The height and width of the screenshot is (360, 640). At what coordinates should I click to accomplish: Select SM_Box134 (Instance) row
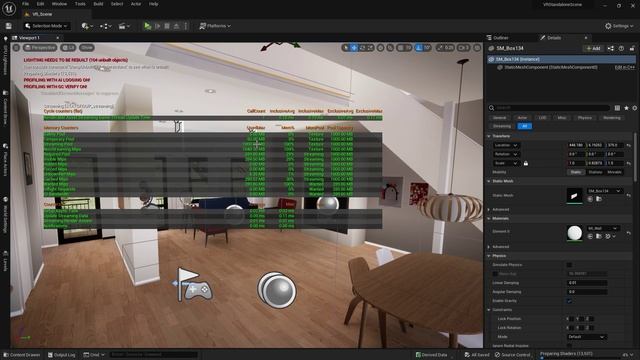pos(561,59)
